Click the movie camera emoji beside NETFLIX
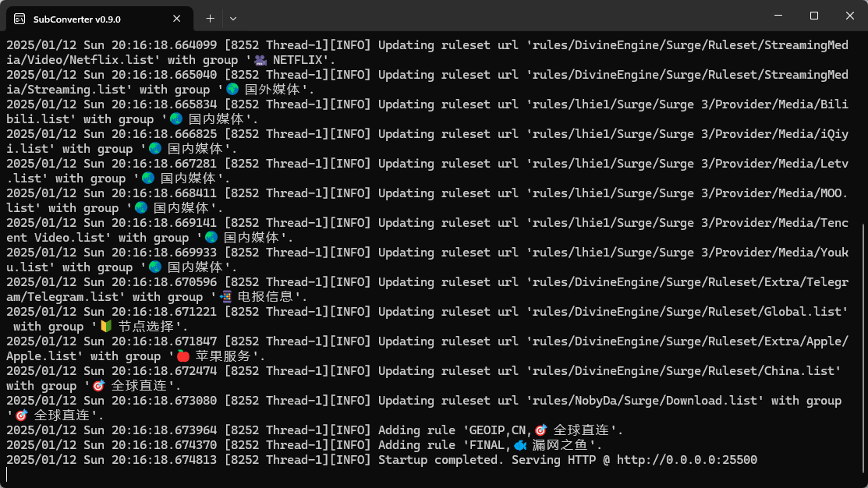Viewport: 868px width, 488px height. [260, 60]
